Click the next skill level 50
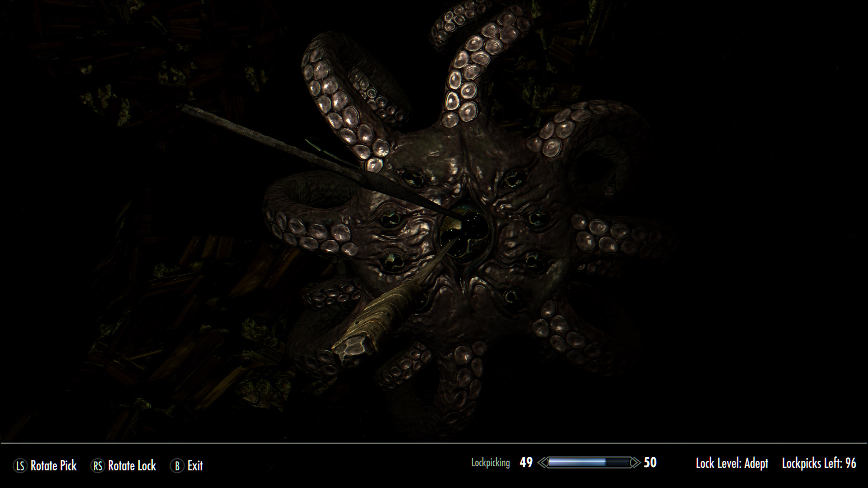Image resolution: width=868 pixels, height=488 pixels. 650,463
